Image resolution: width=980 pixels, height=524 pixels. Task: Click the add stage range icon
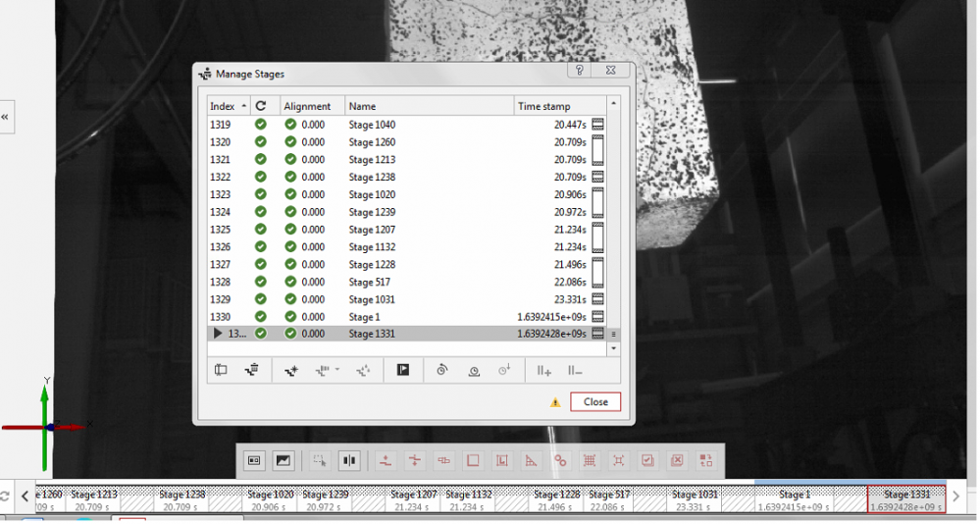[542, 370]
